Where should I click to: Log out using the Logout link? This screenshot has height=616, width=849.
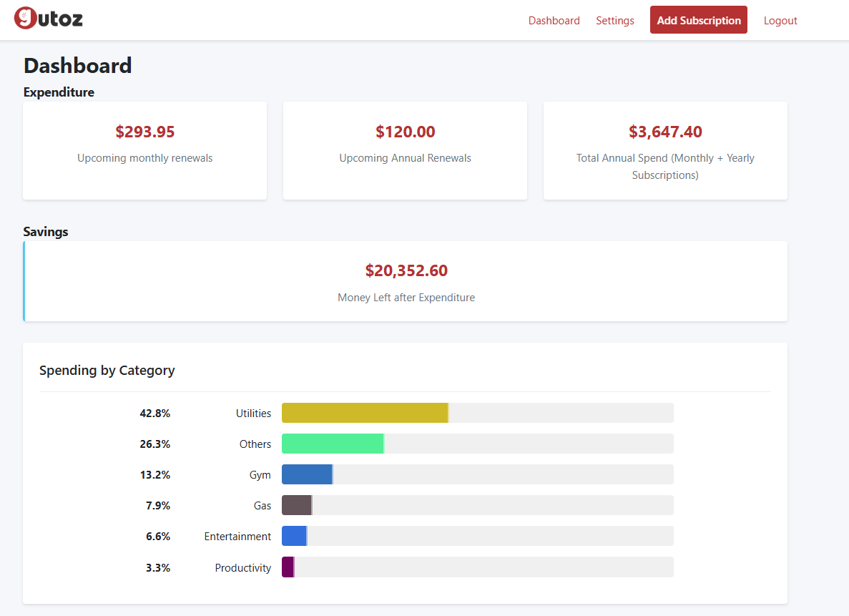[x=780, y=21]
